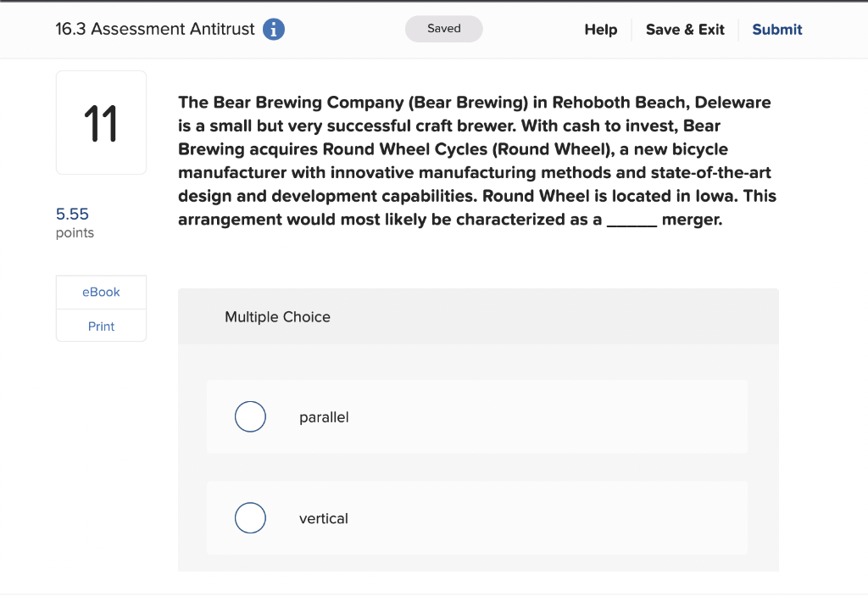Select the vertical answer row
The width and height of the screenshot is (868, 597).
click(476, 518)
